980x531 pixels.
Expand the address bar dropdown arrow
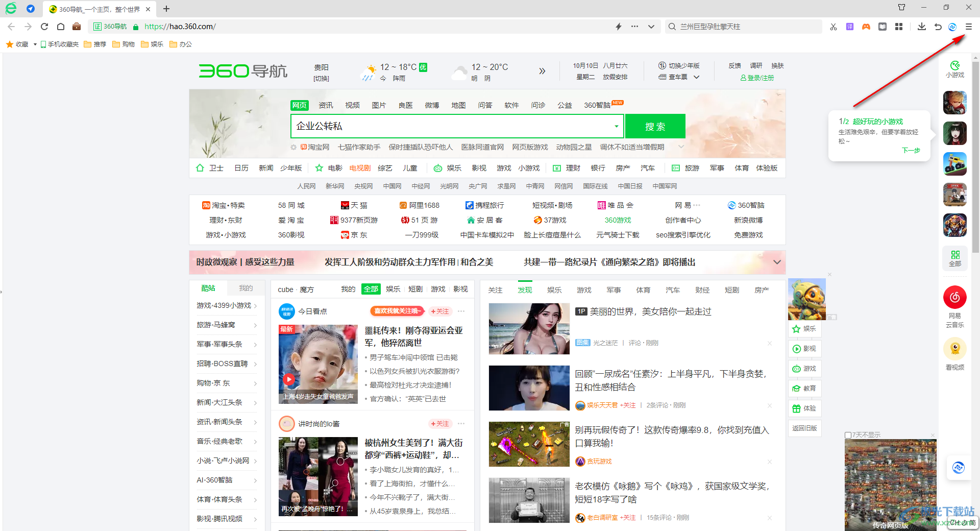(651, 27)
